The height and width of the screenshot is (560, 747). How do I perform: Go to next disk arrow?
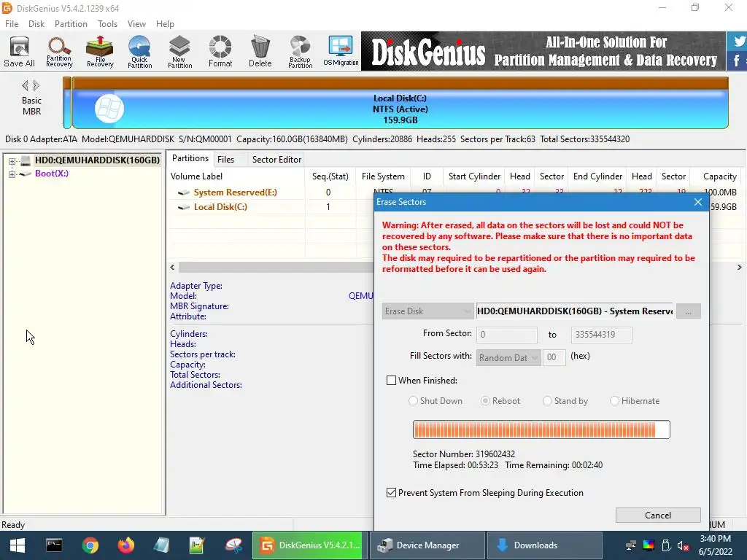point(36,86)
